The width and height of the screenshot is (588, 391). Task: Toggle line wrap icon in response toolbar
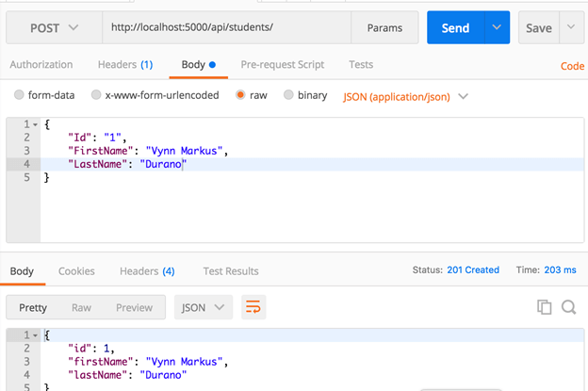(253, 307)
